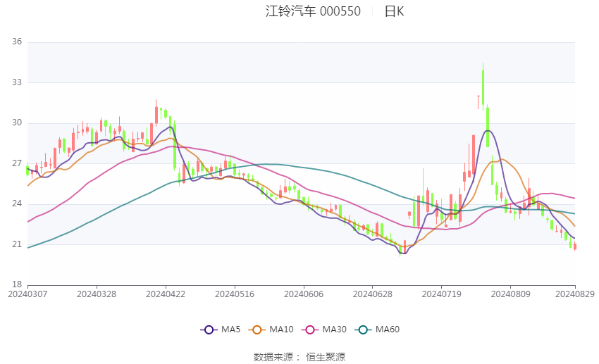Image resolution: width=599 pixels, height=364 pixels.
Task: Click the tallest green candlestick near 34
Action: (483, 87)
